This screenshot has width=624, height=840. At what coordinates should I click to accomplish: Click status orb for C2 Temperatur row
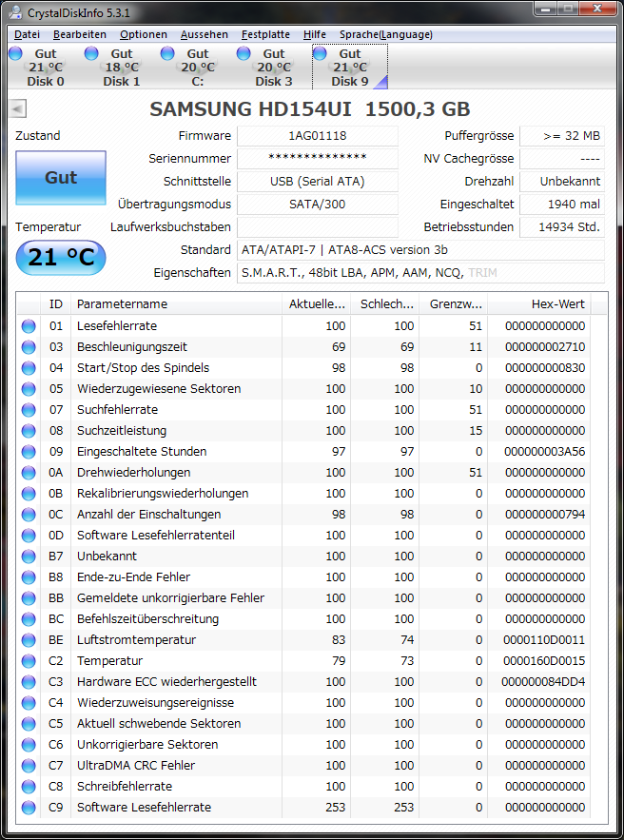coord(29,660)
